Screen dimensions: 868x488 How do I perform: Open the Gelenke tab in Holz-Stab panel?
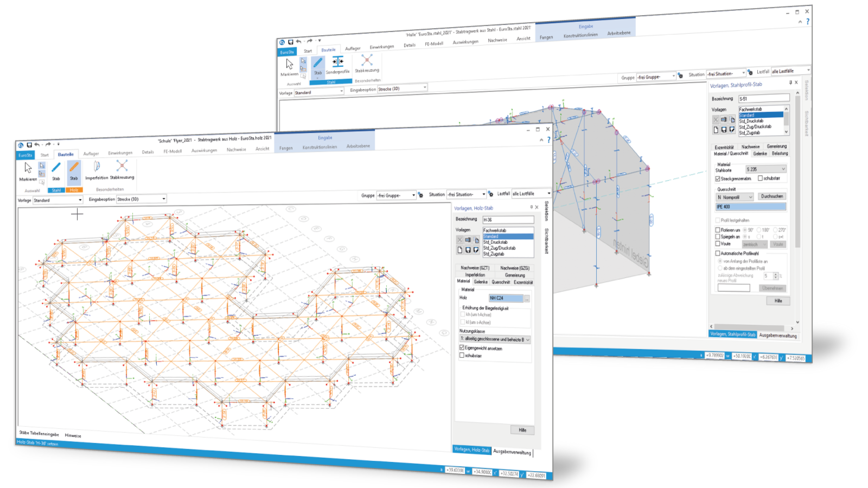tap(481, 281)
